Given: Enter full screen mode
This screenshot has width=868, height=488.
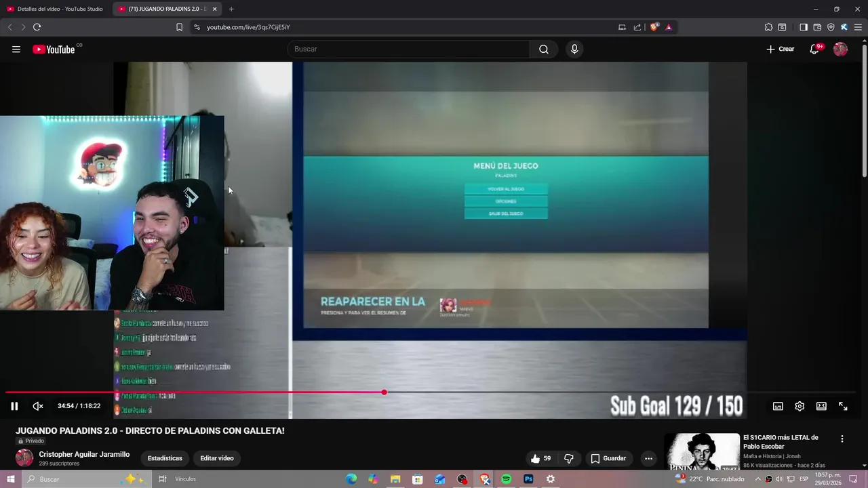Looking at the screenshot, I should pyautogui.click(x=843, y=406).
